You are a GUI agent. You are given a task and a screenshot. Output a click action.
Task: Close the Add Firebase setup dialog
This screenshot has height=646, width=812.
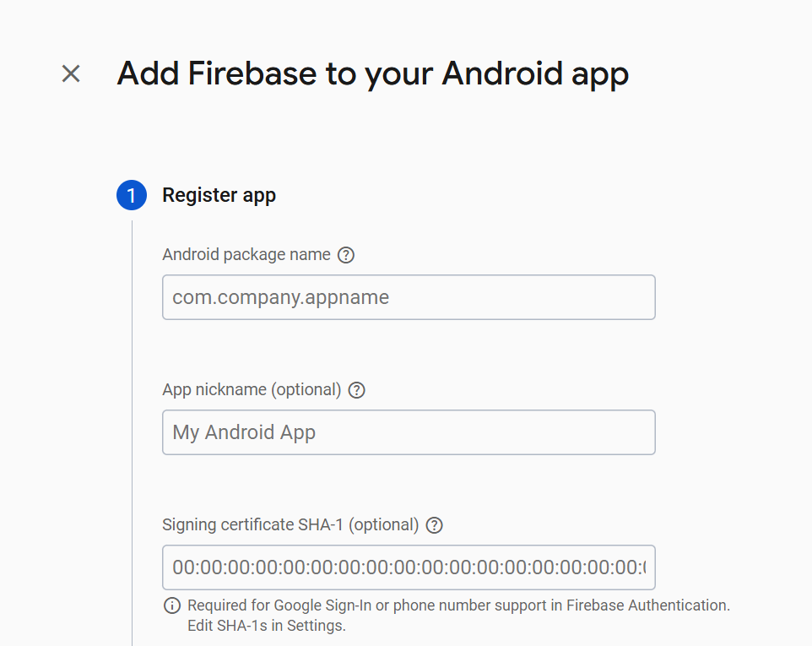click(71, 73)
